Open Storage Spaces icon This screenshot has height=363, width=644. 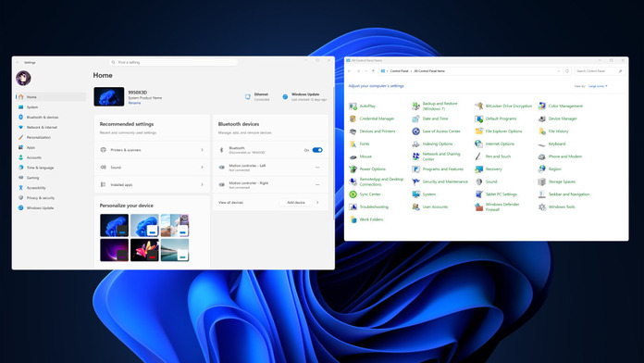click(x=542, y=181)
